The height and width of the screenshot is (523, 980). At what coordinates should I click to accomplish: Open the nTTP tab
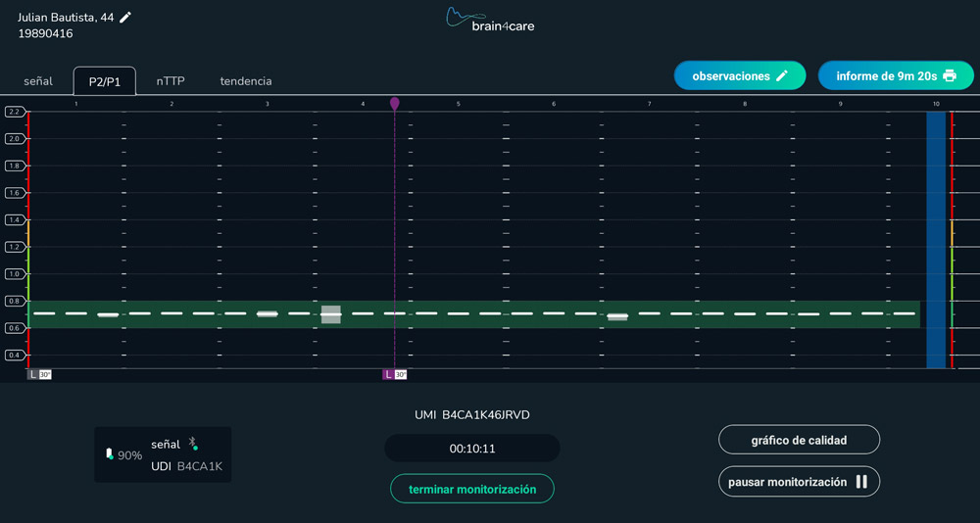click(171, 81)
